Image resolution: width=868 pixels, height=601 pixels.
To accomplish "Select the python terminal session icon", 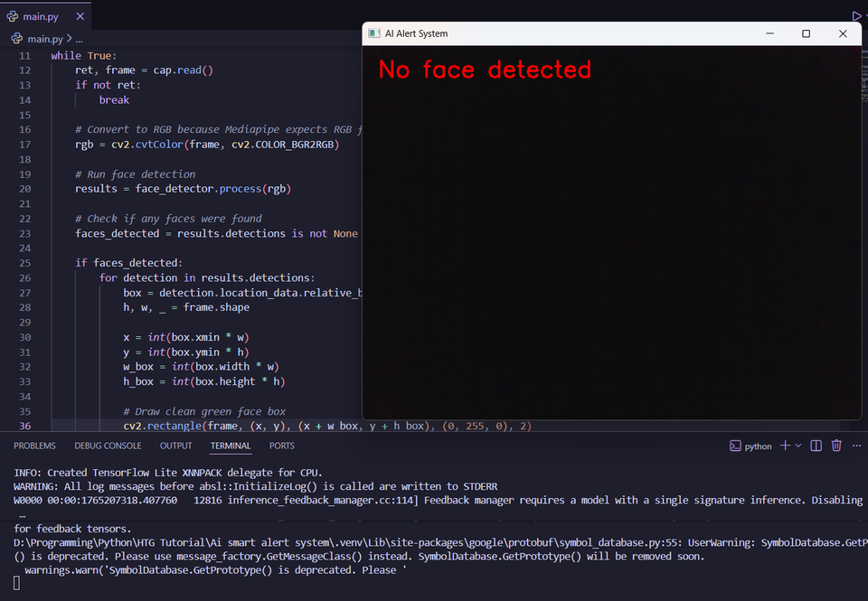I will (x=733, y=446).
